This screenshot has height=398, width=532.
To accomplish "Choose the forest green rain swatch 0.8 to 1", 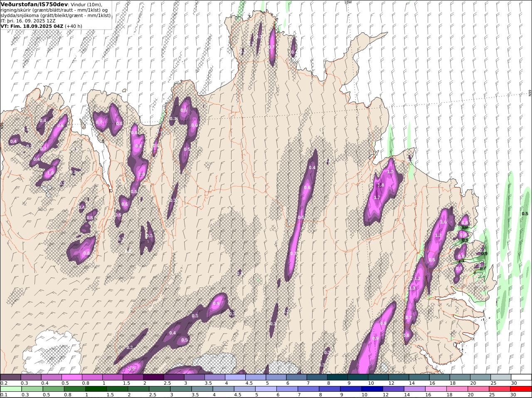I will tap(74, 389).
